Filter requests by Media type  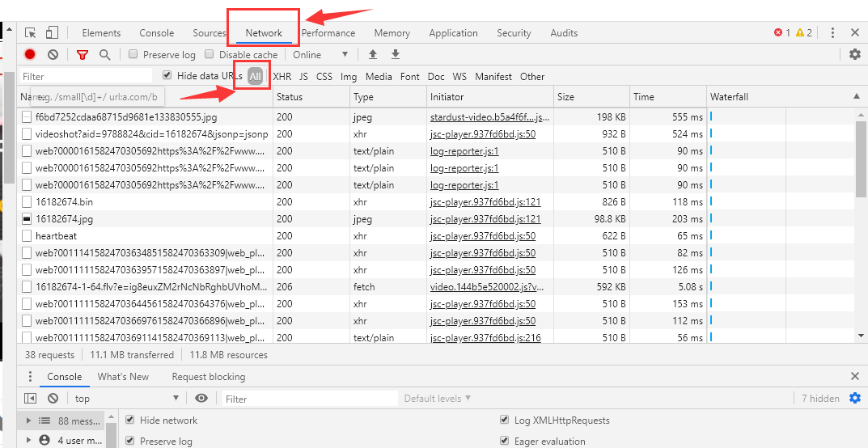379,76
